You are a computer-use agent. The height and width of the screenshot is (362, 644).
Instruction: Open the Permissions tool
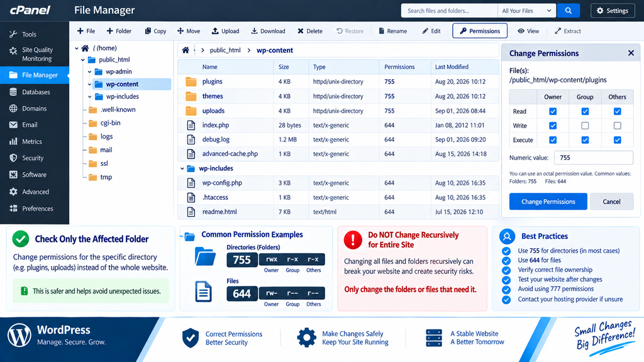tap(480, 31)
